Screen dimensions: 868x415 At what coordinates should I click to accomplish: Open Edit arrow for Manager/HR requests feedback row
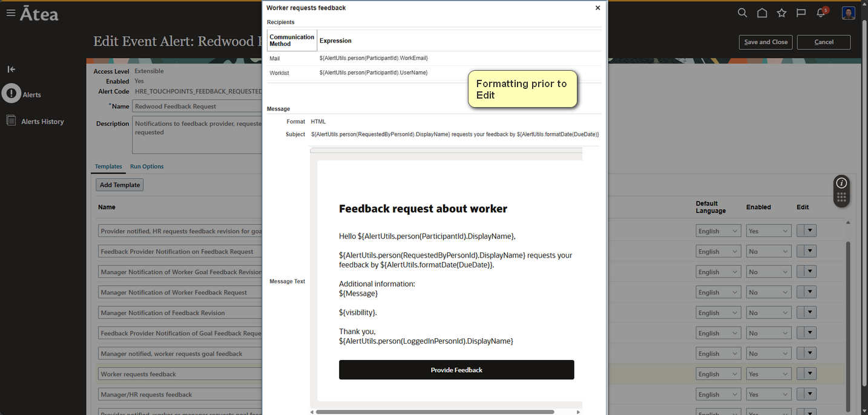click(811, 394)
